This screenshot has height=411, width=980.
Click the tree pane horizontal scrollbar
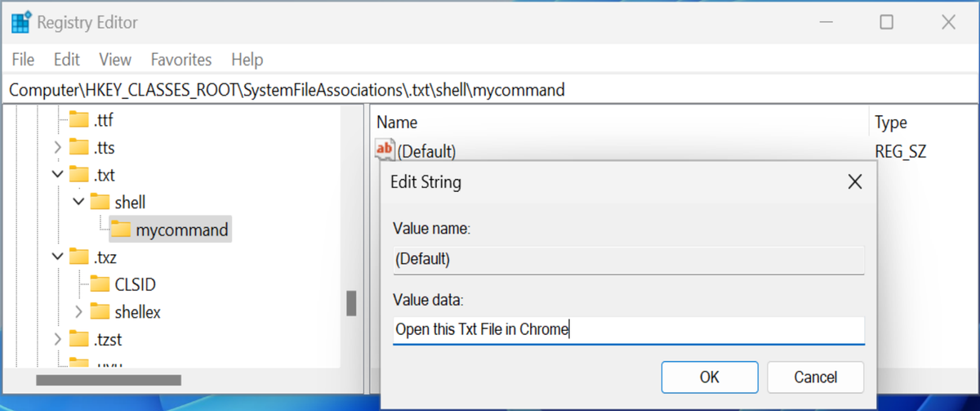(108, 380)
